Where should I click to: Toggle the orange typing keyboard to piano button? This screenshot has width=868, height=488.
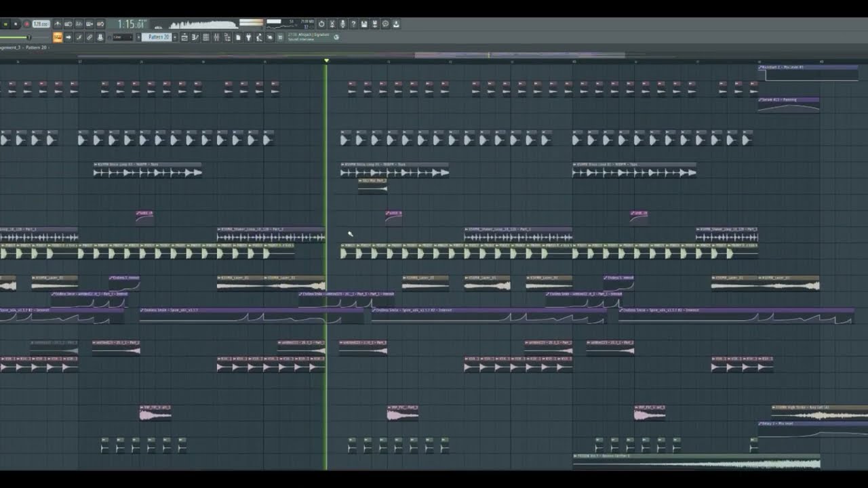click(58, 37)
